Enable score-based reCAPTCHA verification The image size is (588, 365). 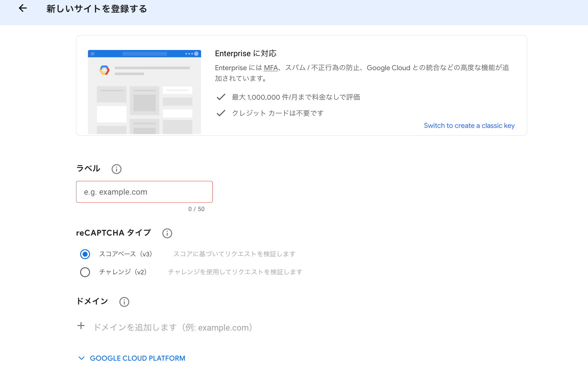(85, 254)
